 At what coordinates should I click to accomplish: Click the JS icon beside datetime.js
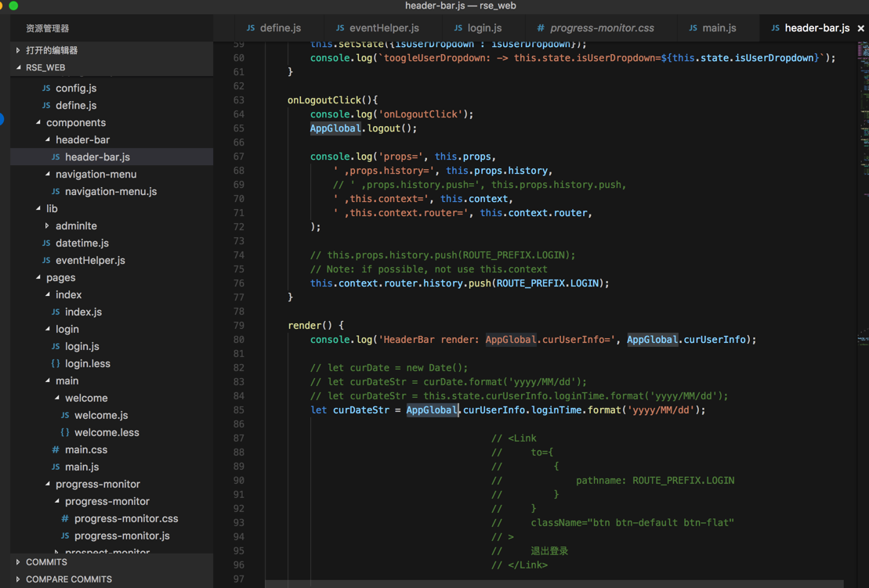coord(46,243)
